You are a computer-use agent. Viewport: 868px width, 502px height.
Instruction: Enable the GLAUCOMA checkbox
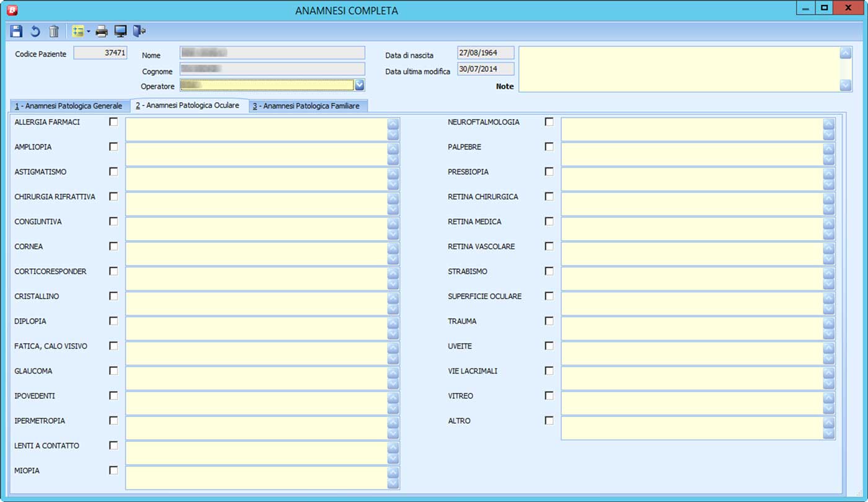(113, 370)
